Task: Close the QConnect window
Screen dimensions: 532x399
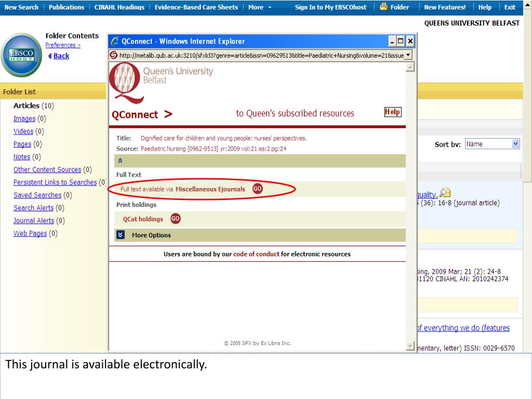Action: click(x=410, y=42)
